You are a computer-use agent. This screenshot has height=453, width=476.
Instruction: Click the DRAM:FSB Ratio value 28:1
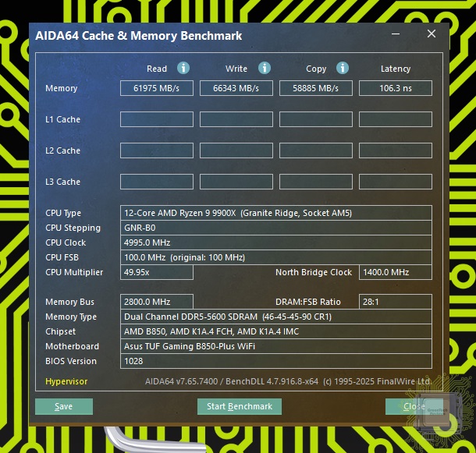coord(396,302)
